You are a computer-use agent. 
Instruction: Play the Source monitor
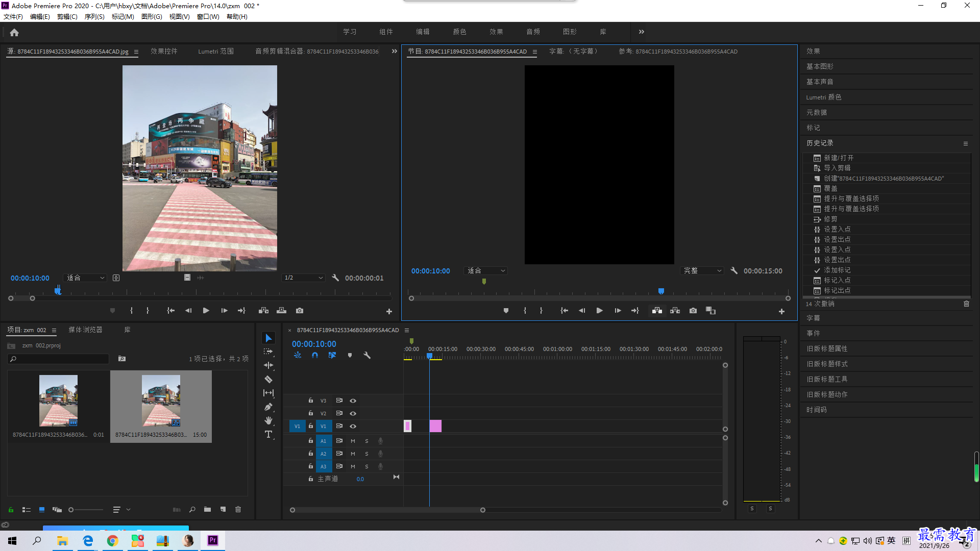[206, 311]
